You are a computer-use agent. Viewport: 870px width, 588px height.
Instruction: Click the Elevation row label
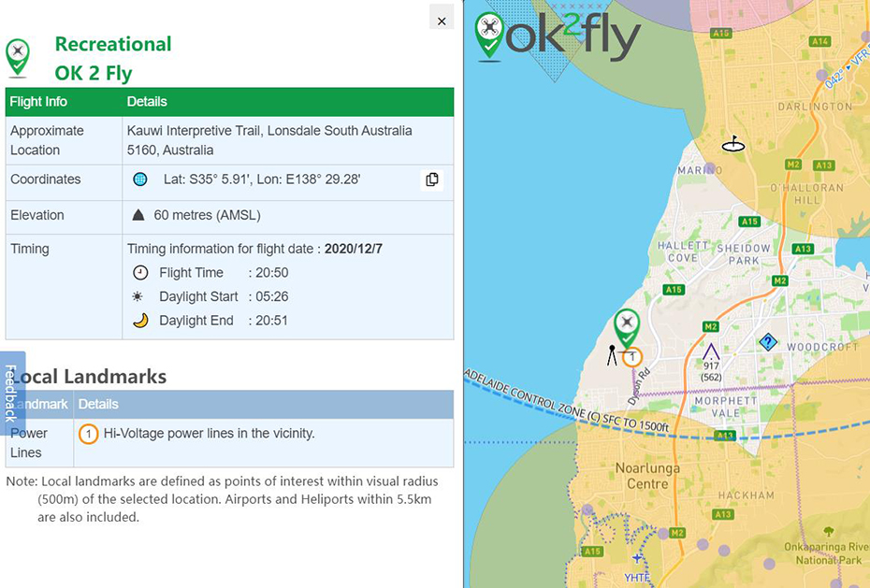coord(37,215)
